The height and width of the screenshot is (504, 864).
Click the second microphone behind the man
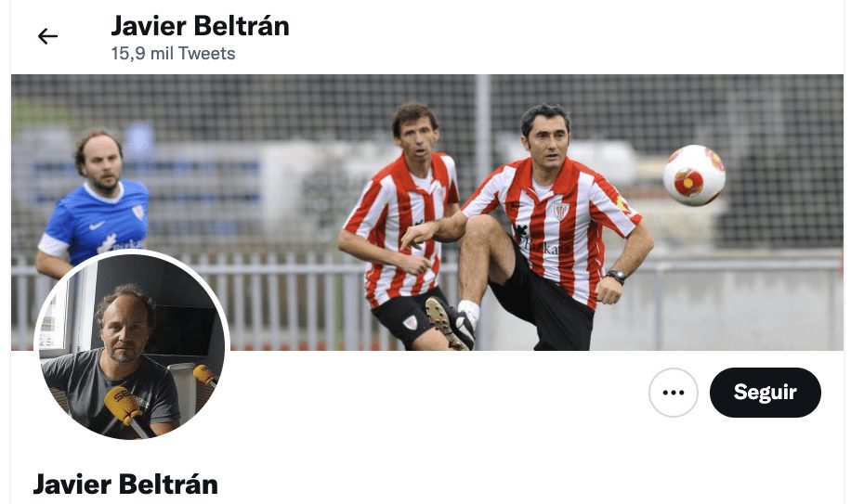click(204, 375)
